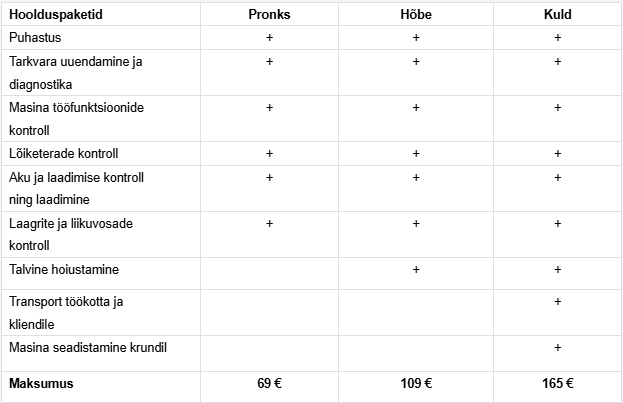This screenshot has width=623, height=403.
Task: Click the Pronks plus for Lõiketerade kontroll
Action: click(270, 154)
